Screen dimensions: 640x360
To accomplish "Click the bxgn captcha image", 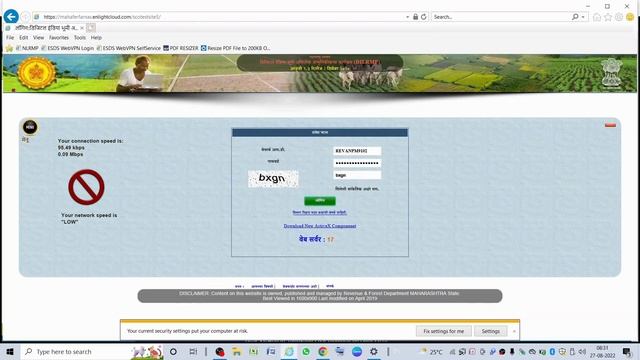I will tap(273, 178).
